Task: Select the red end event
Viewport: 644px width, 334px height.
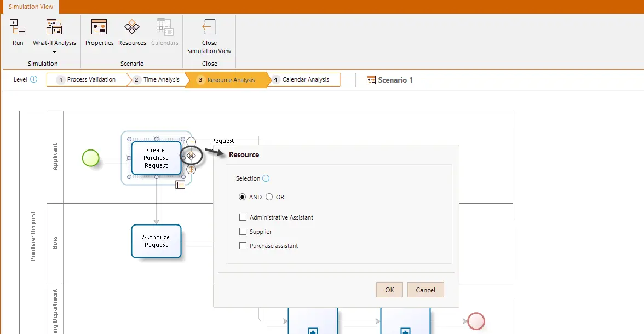Action: click(x=476, y=321)
